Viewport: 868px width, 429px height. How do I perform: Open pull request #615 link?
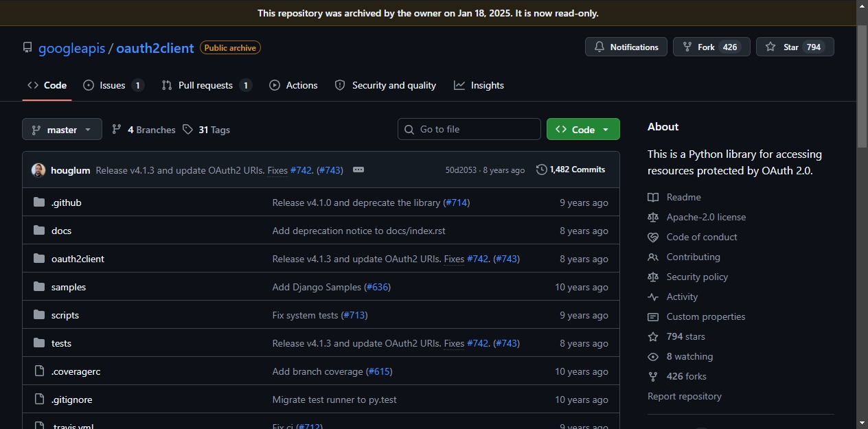[x=380, y=371]
